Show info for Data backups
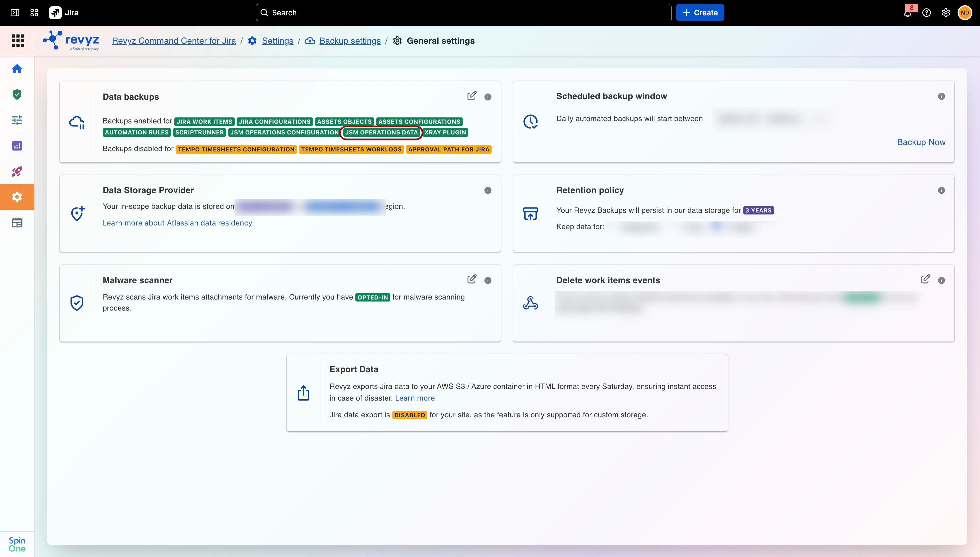 488,97
